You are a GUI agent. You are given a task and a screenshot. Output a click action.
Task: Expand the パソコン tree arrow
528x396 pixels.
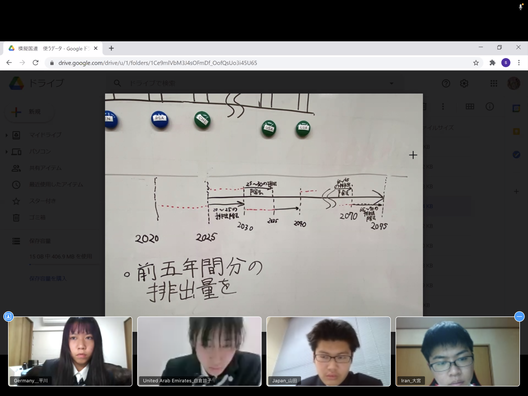point(6,152)
